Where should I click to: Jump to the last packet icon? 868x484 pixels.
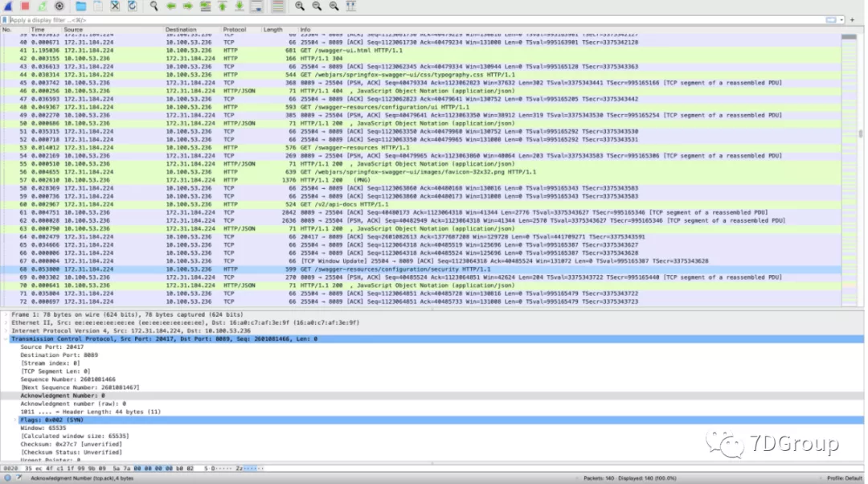pyautogui.click(x=240, y=6)
